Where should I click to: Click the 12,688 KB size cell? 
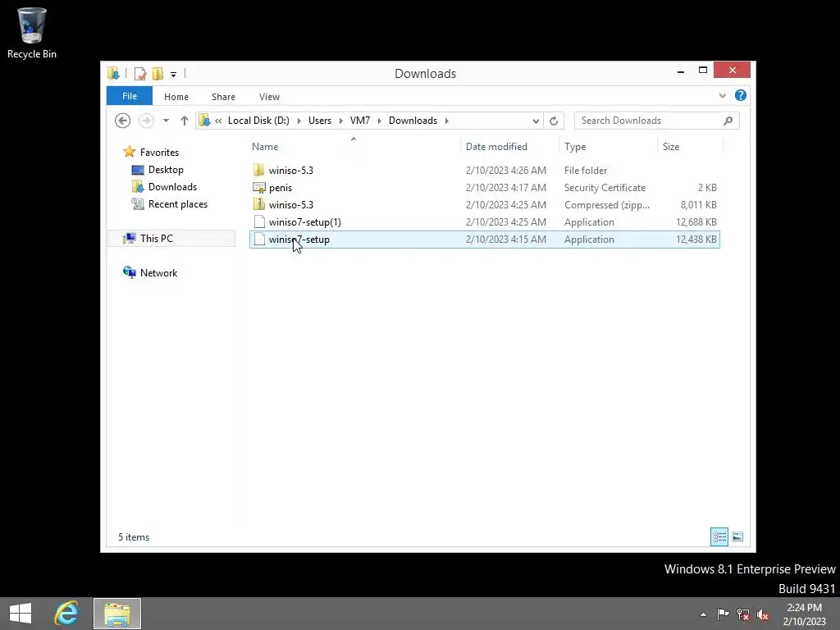click(x=696, y=221)
